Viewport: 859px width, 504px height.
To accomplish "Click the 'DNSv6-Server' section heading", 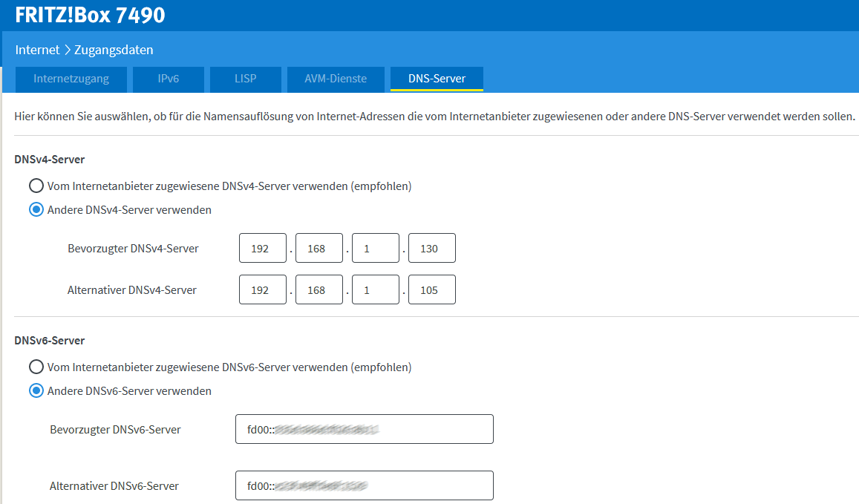I will point(49,341).
